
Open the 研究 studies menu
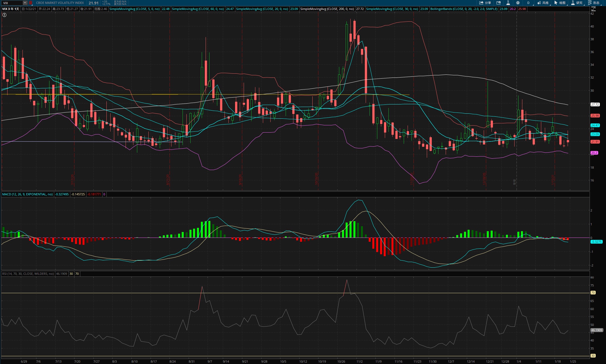[577, 3]
